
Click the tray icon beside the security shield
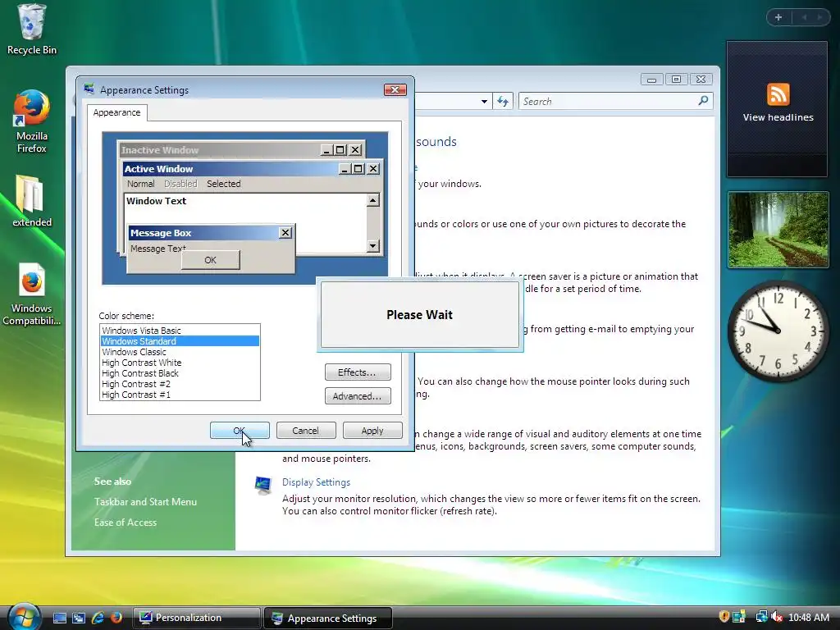(x=739, y=617)
